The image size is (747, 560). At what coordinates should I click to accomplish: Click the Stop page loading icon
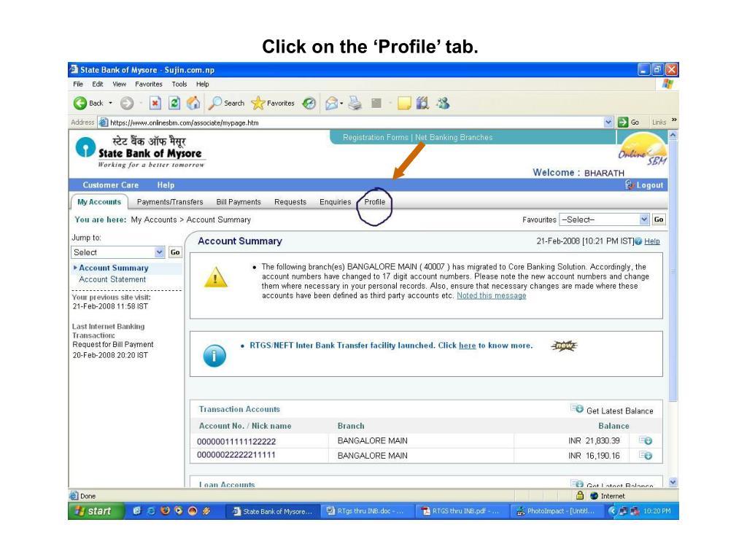coord(155,104)
